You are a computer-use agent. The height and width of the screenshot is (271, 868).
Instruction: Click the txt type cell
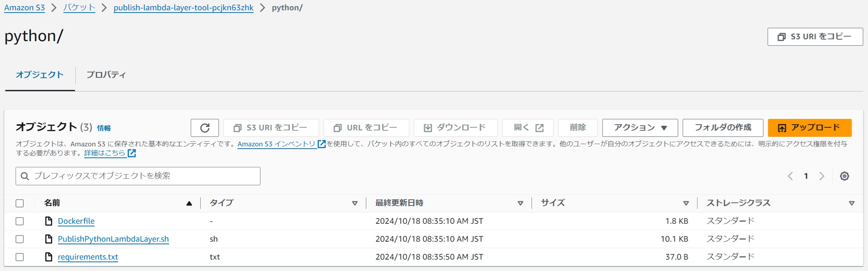click(x=215, y=257)
